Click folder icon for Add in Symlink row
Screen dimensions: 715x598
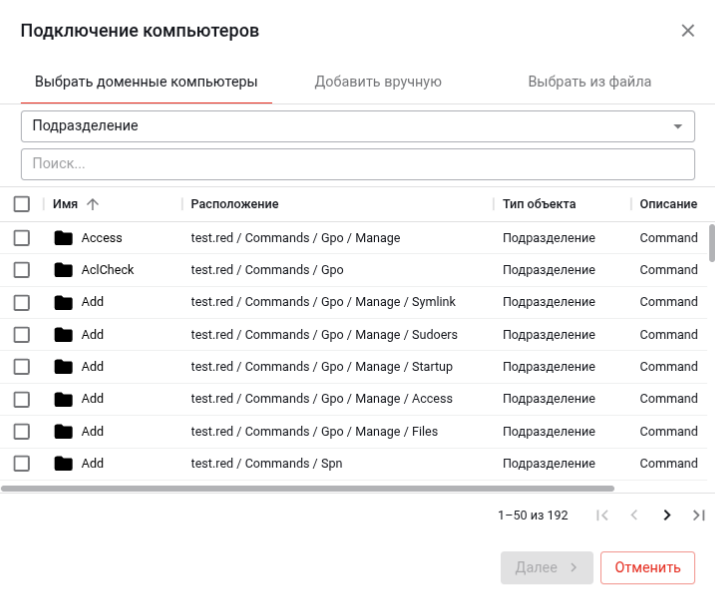coord(64,302)
